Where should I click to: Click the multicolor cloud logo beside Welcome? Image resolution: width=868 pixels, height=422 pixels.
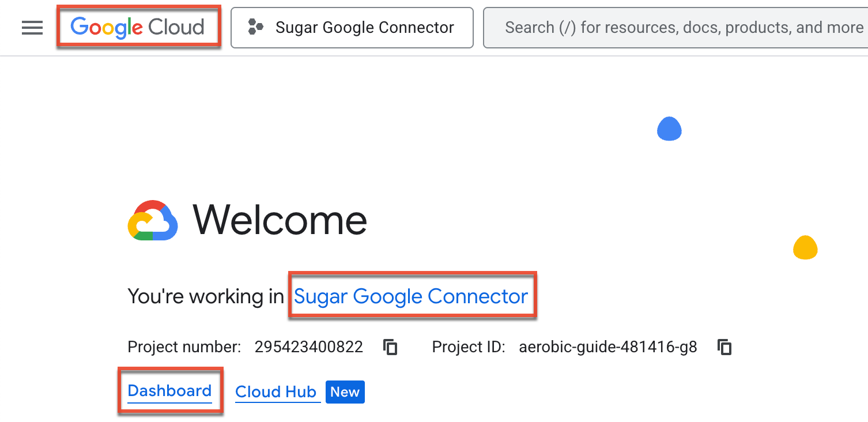pos(152,220)
